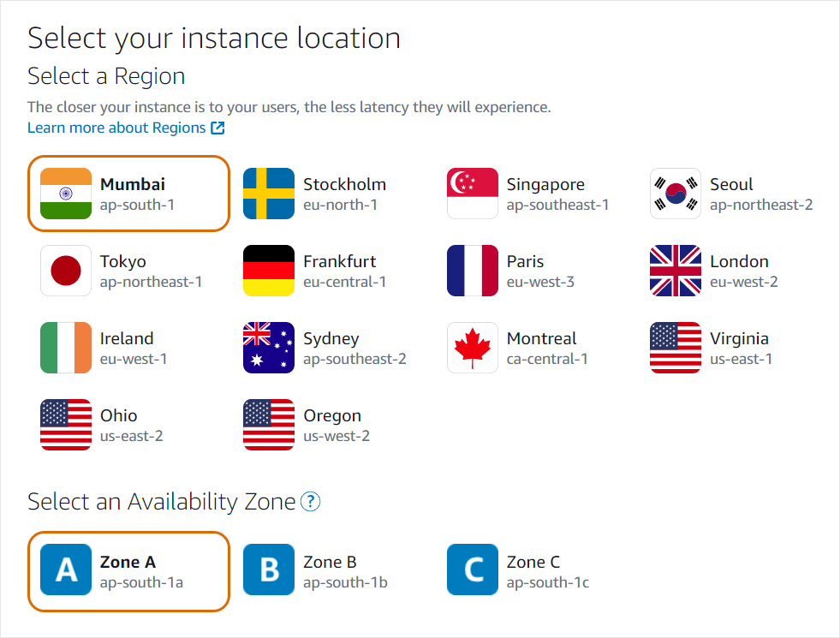Select the Canadian maple leaf flag for Montreal
This screenshot has width=840, height=638.
pyautogui.click(x=472, y=348)
